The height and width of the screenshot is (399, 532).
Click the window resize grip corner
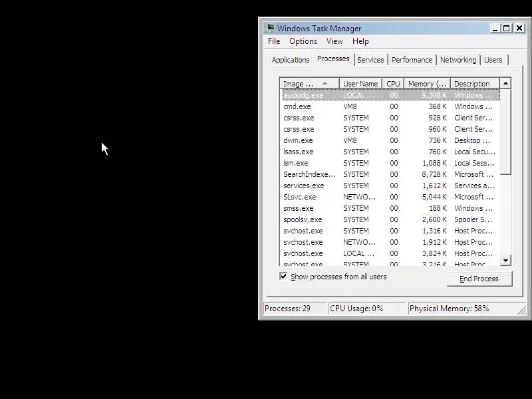click(x=522, y=310)
